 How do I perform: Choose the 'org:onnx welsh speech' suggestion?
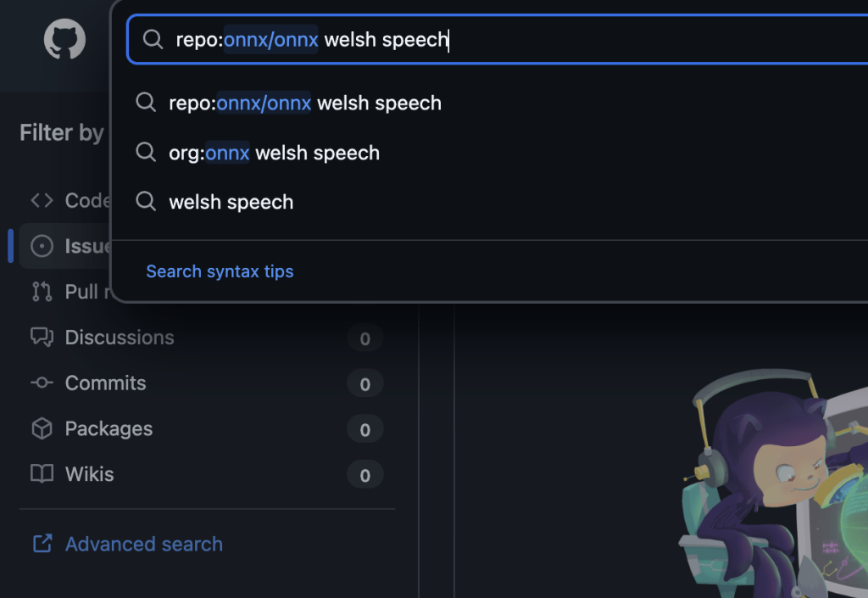(x=274, y=153)
